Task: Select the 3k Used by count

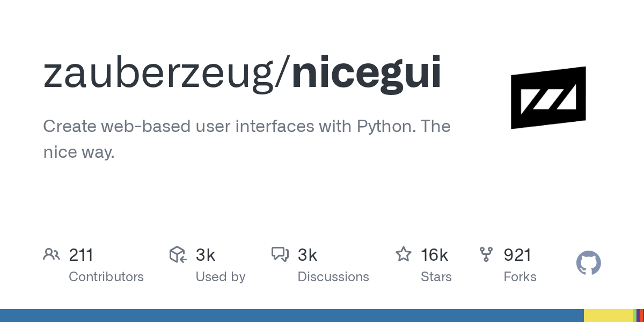Action: 206,255
